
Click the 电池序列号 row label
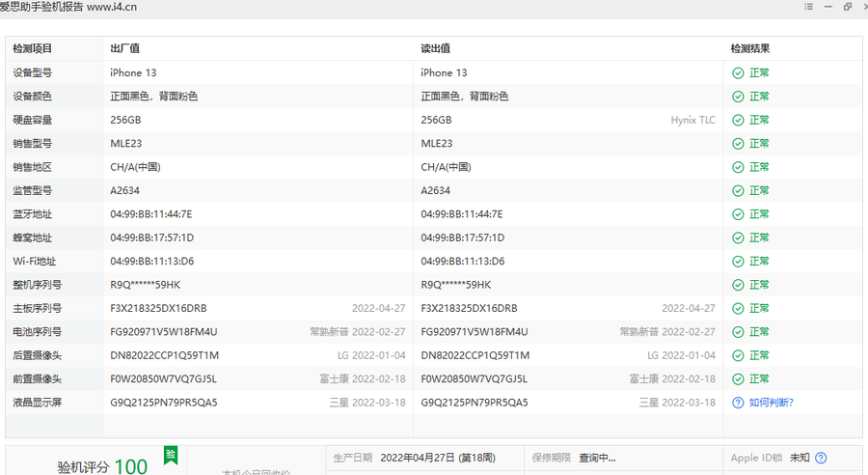37,332
